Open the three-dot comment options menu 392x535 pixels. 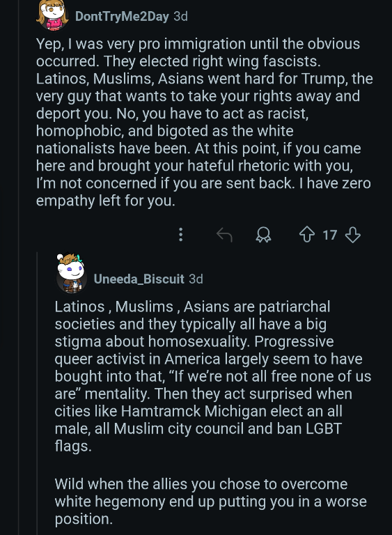(x=181, y=235)
